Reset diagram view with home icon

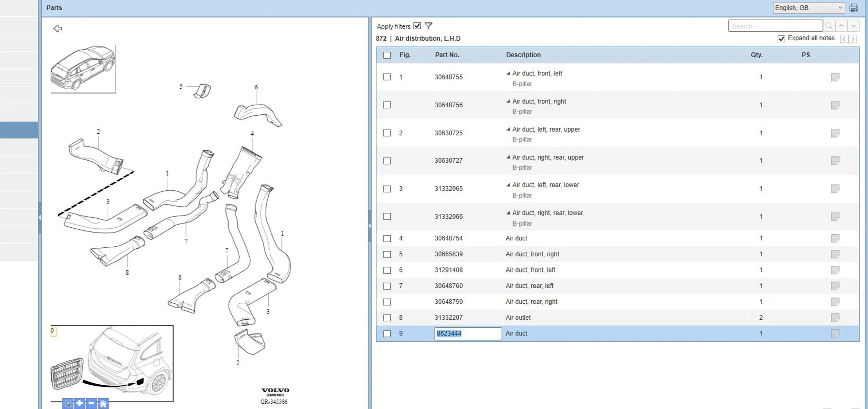coord(103,403)
